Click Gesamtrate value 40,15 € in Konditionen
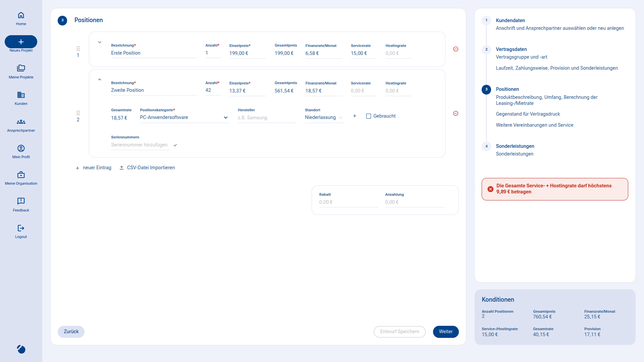 [x=541, y=335]
